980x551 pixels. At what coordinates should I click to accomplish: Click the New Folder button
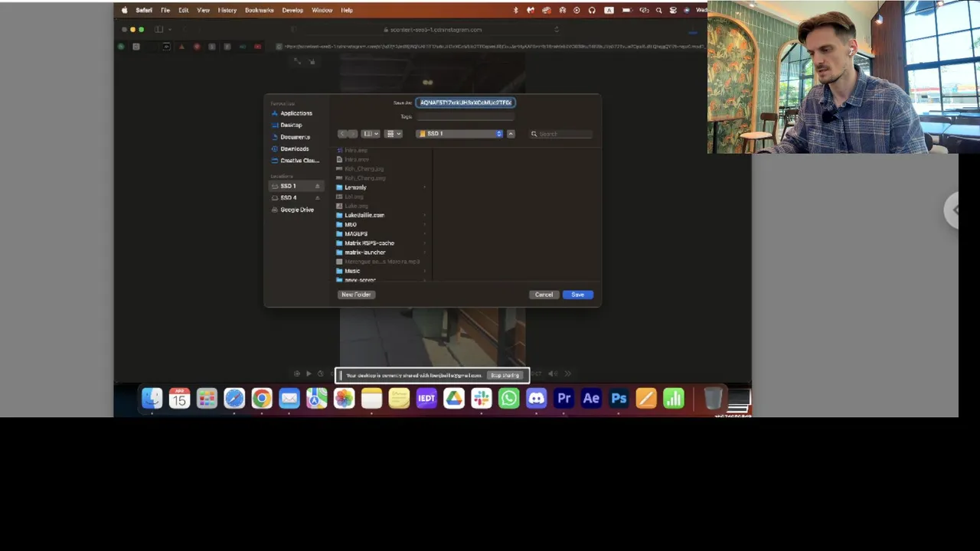(356, 295)
